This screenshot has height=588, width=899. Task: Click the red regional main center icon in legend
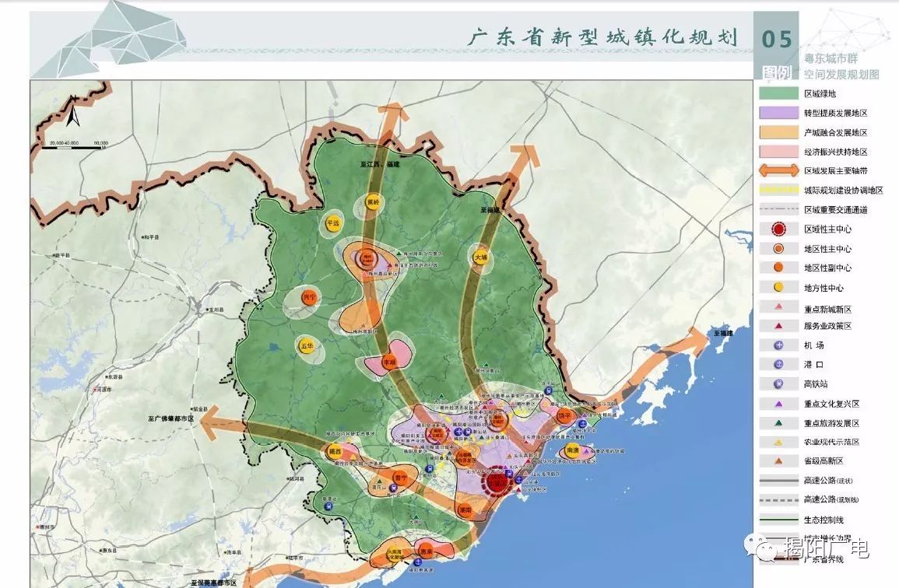pyautogui.click(x=778, y=229)
